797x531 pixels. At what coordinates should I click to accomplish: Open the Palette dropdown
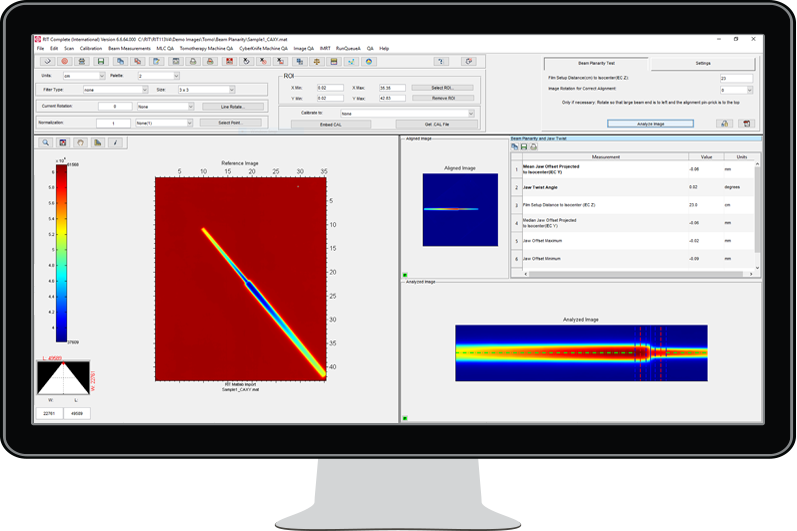pos(158,76)
